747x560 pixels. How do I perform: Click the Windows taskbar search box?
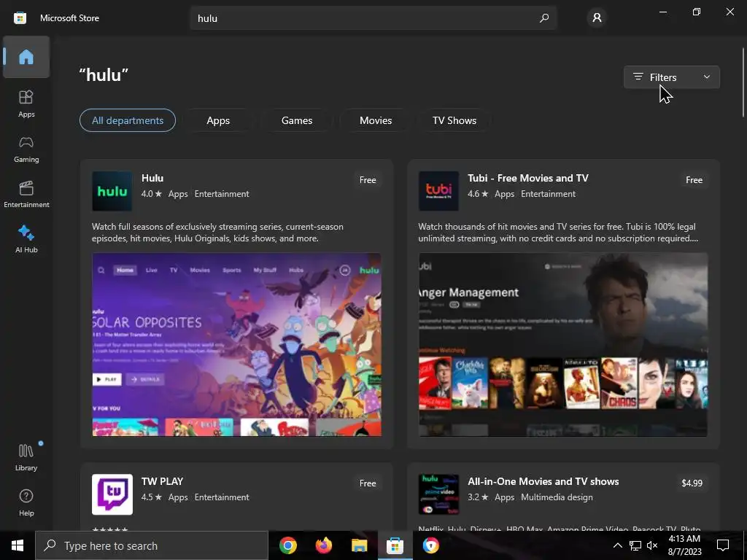[x=152, y=545]
